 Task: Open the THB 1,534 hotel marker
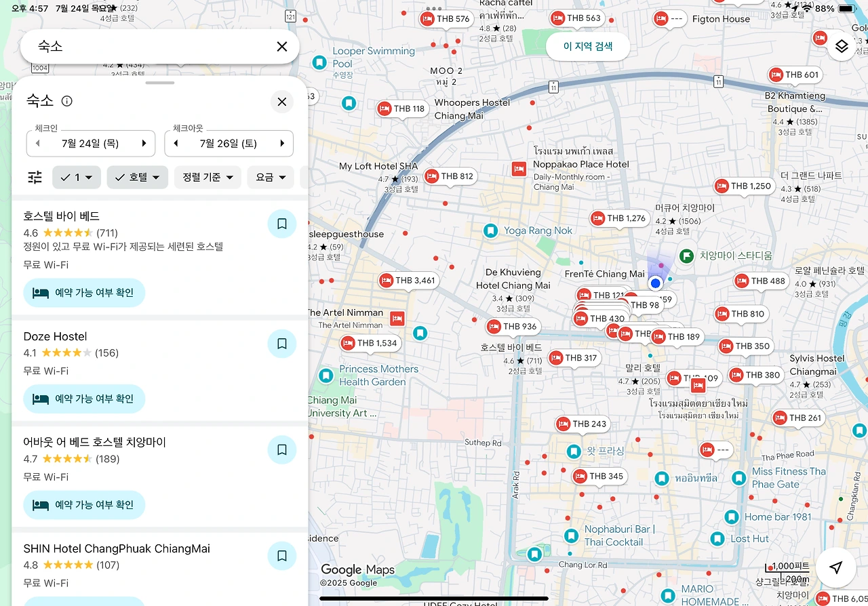[370, 343]
